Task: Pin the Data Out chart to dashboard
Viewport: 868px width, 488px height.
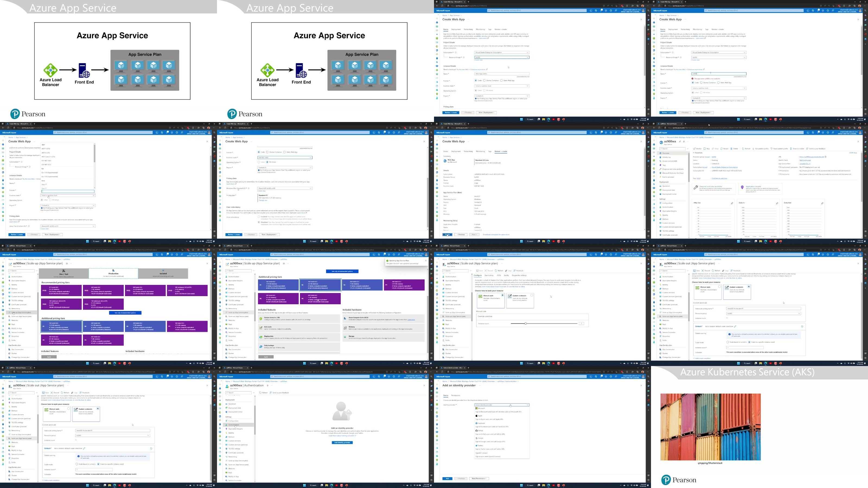Action: [x=822, y=203]
